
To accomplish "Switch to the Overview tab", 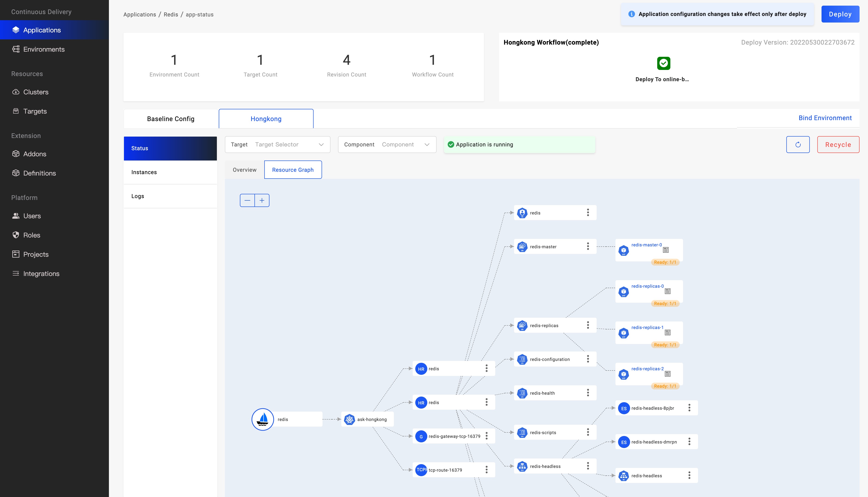I will [x=244, y=170].
